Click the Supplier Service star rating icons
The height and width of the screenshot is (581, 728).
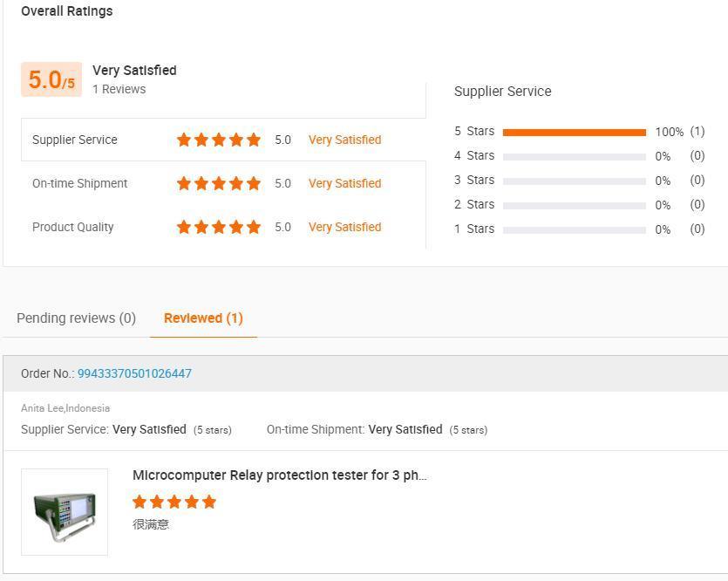tap(219, 140)
